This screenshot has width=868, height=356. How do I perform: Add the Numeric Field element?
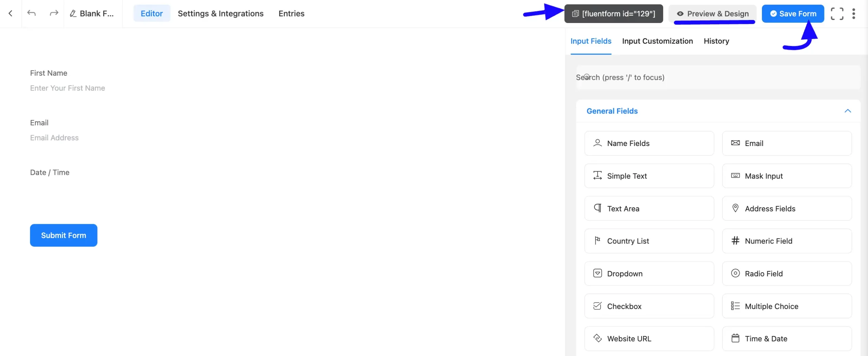point(787,241)
